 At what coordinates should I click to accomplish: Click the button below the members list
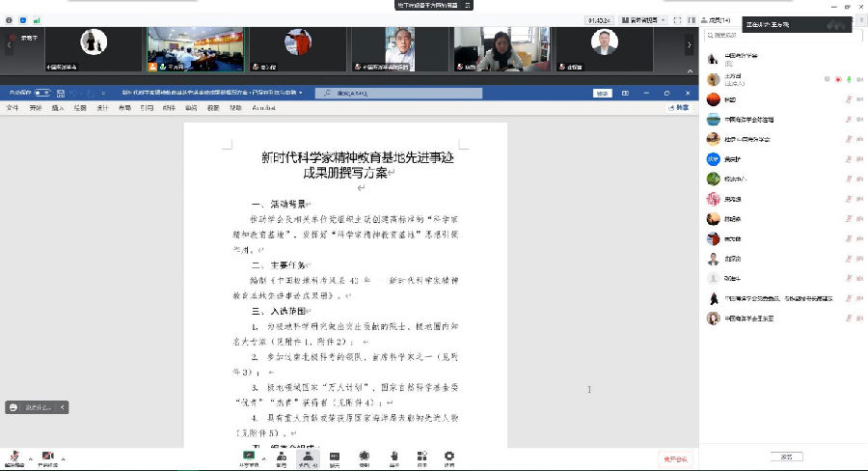pos(786,457)
